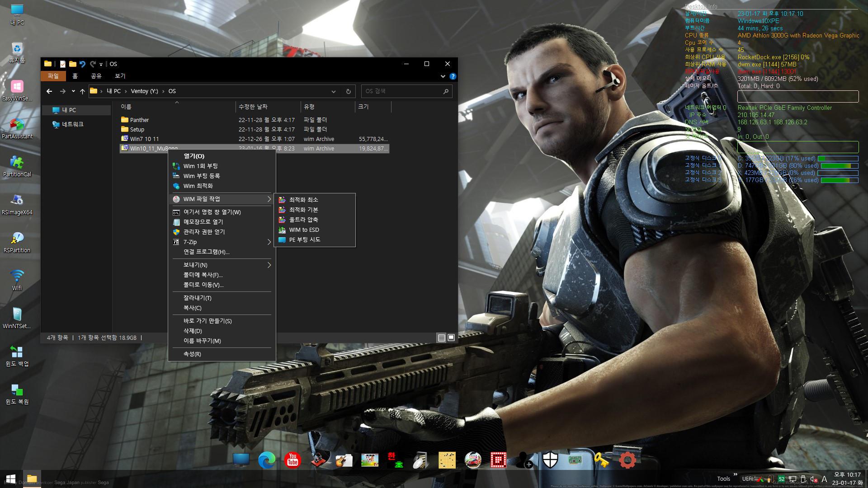The height and width of the screenshot is (488, 868).
Task: Open the circuit board icon in dock
Action: [575, 460]
